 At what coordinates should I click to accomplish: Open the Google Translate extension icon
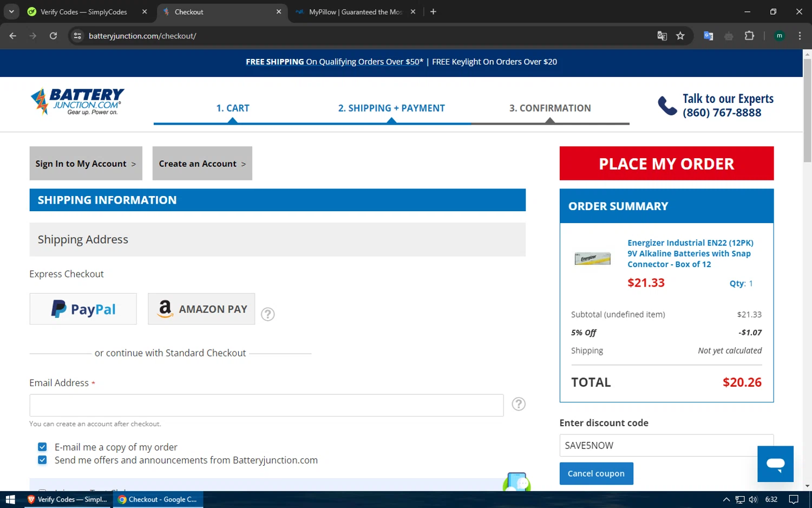click(708, 36)
